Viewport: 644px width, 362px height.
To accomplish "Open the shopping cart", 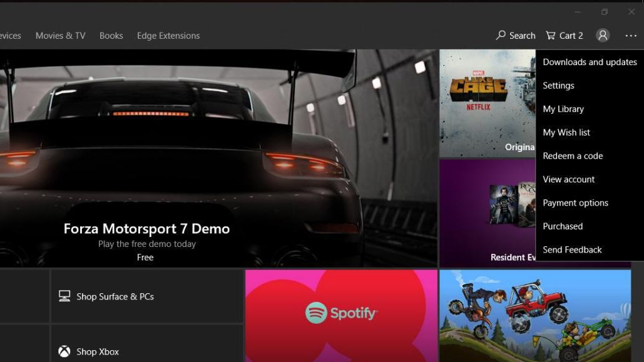I will pos(563,36).
